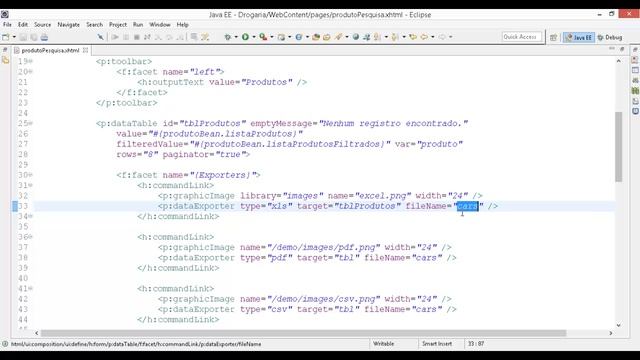Viewport: 640px width, 360px height.
Task: Open the Run menu
Action: pos(138,24)
